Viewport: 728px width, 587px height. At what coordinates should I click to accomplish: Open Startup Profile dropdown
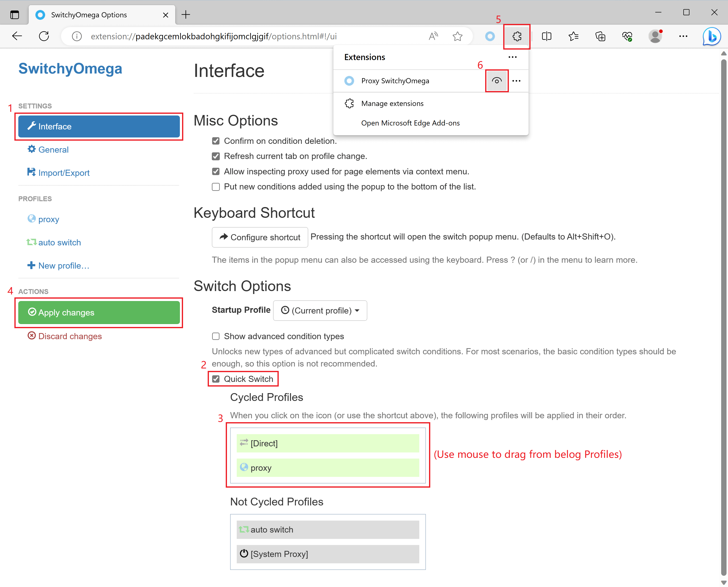coord(320,310)
